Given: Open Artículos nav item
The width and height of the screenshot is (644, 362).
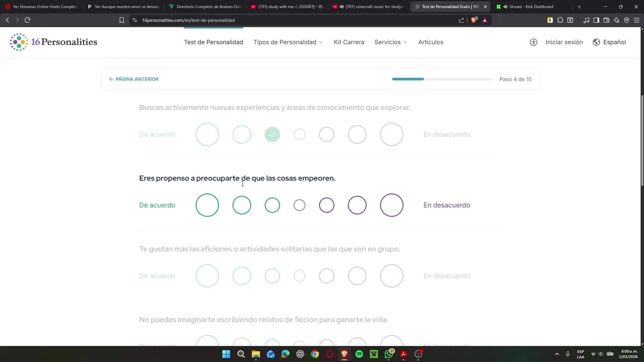Looking at the screenshot, I should 431,42.
